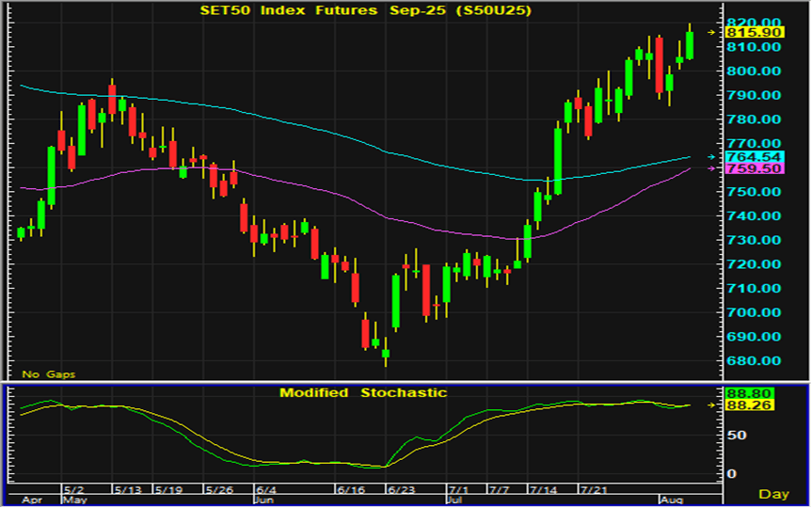Click the stochastic 50 level label
The image size is (812, 508).
[739, 436]
